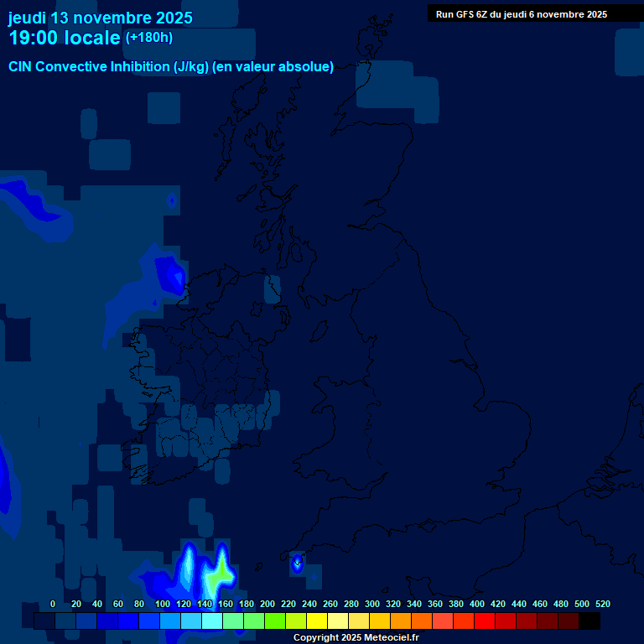Click the legend value "360"

point(434,604)
